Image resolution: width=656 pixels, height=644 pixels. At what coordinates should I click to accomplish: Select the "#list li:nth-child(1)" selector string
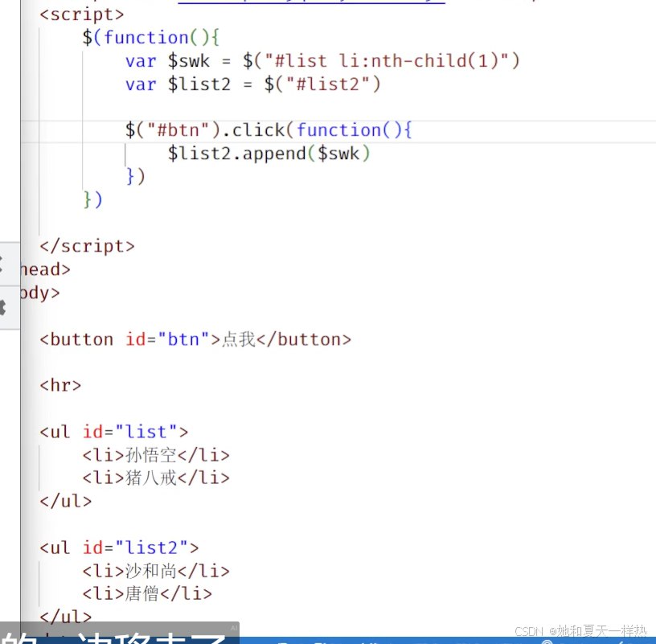(x=387, y=61)
